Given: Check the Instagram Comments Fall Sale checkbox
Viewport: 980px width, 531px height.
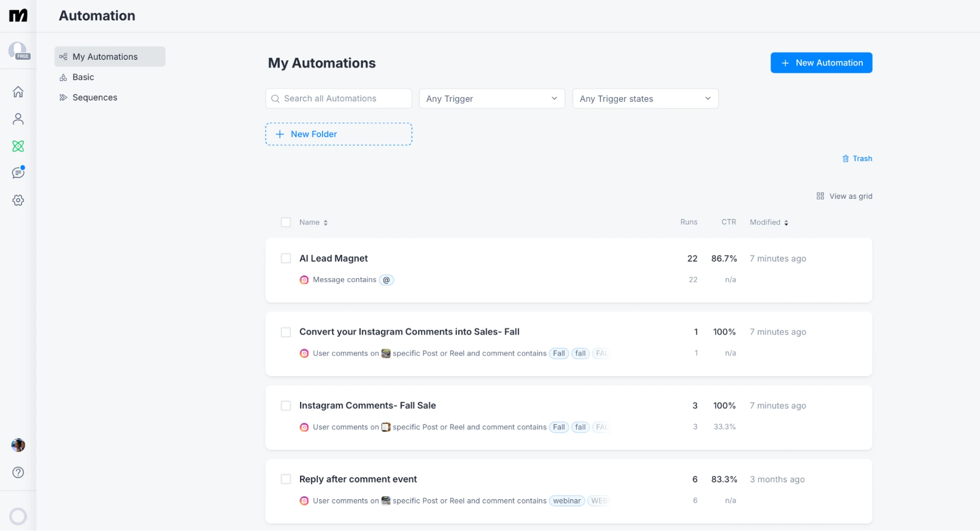Looking at the screenshot, I should (286, 405).
